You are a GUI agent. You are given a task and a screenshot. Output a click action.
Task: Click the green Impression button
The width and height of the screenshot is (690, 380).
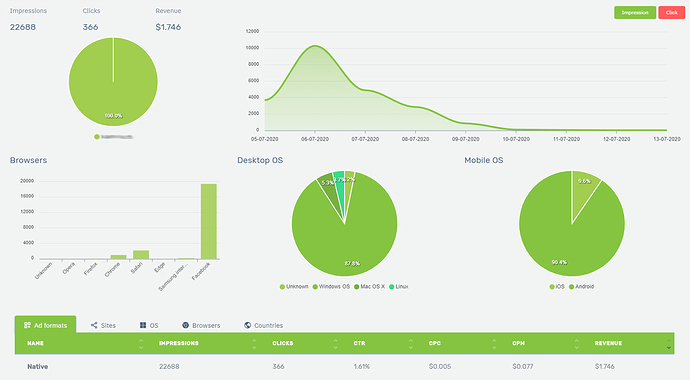coord(635,12)
